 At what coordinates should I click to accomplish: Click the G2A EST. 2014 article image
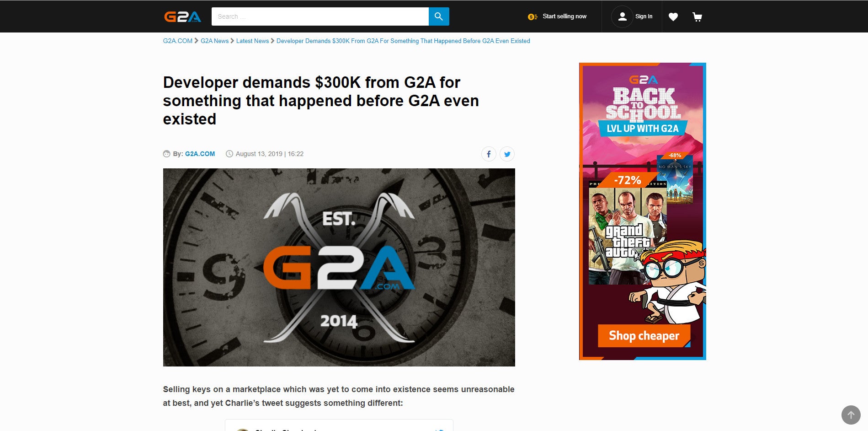(339, 267)
